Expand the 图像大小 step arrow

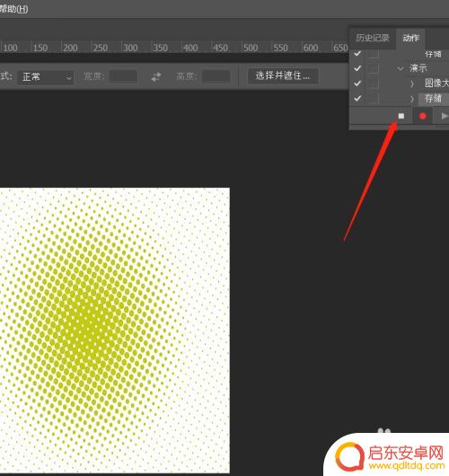412,84
